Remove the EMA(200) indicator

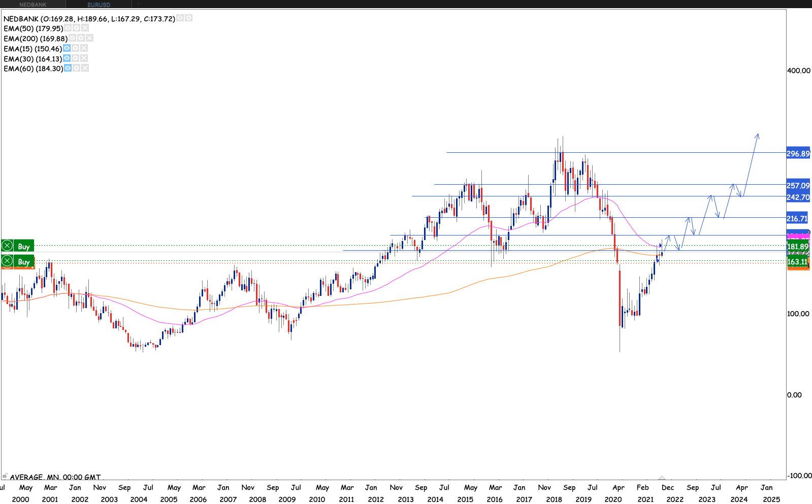[89, 39]
